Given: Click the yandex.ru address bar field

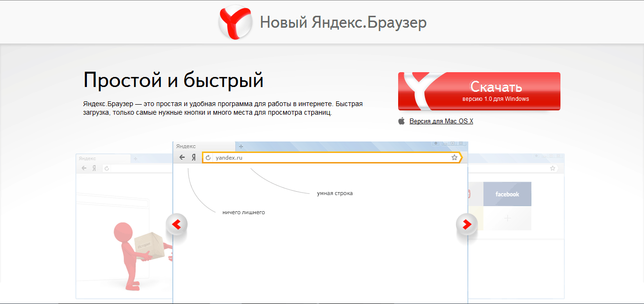Looking at the screenshot, I should click(332, 157).
